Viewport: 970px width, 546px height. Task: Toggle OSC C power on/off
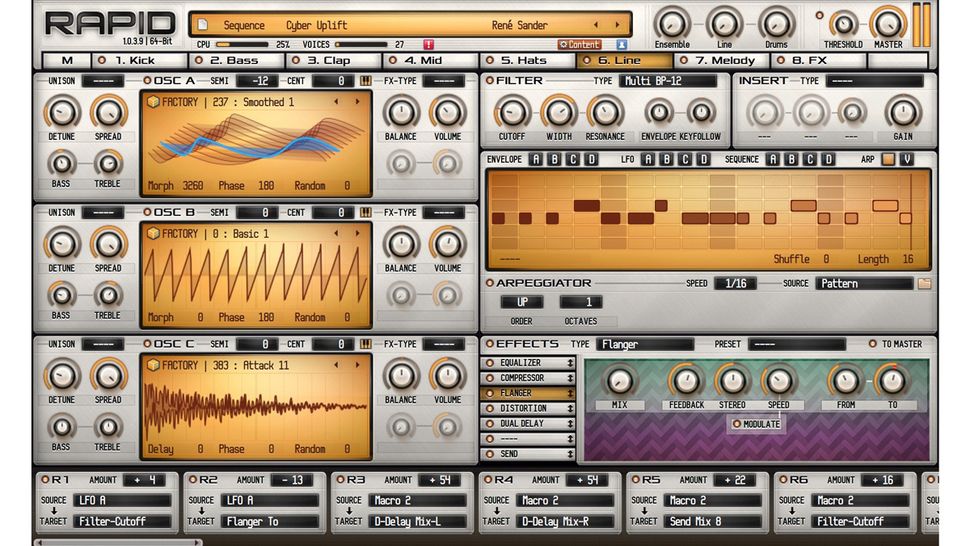(147, 344)
